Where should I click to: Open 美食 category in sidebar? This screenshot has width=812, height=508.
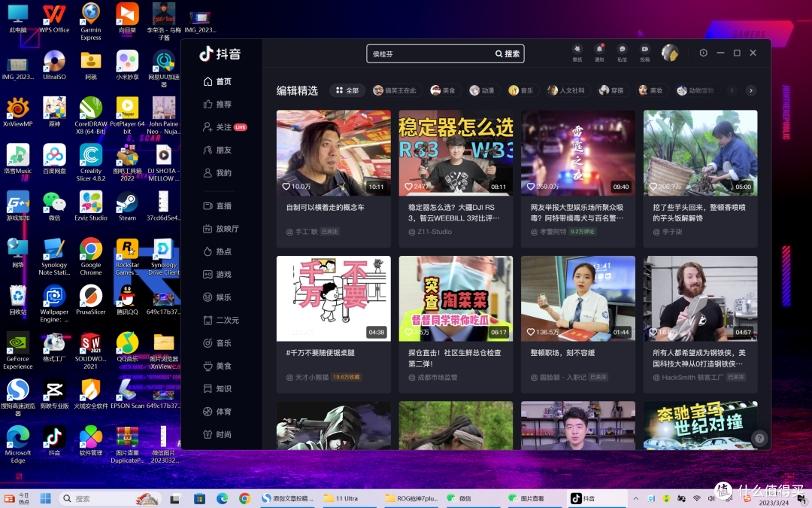pos(217,366)
